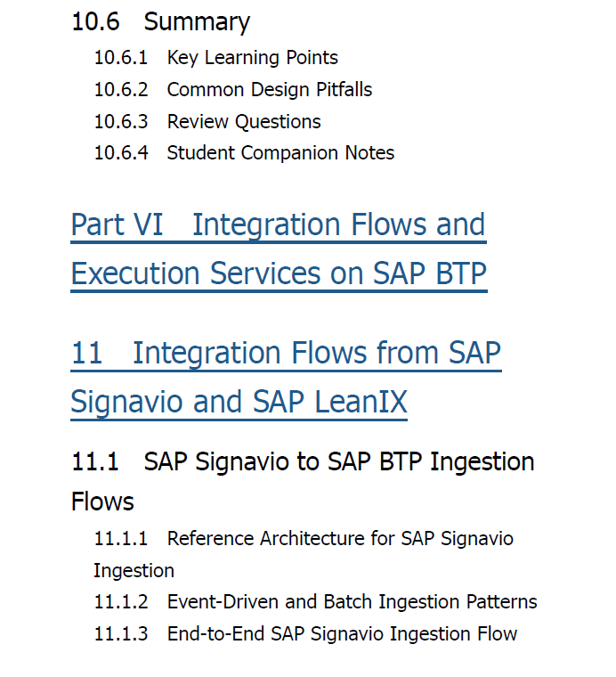
Task: Click the word 'Ingestion' under 11.1.1
Action: click(134, 571)
